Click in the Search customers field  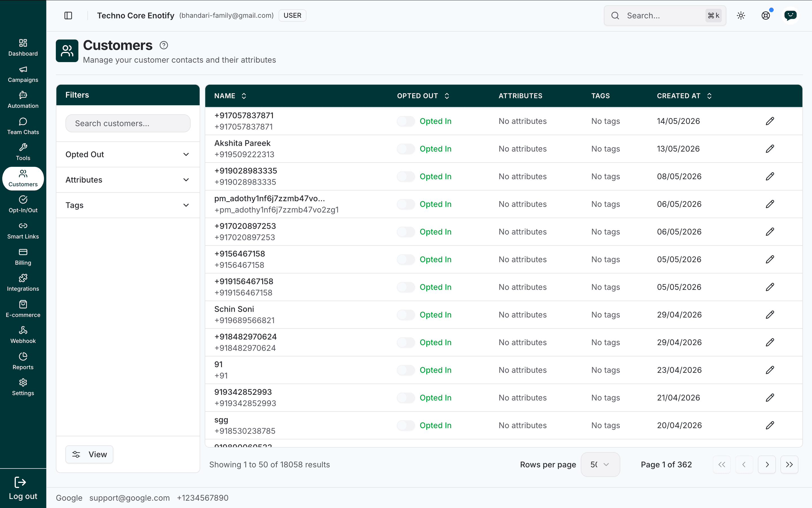point(128,123)
